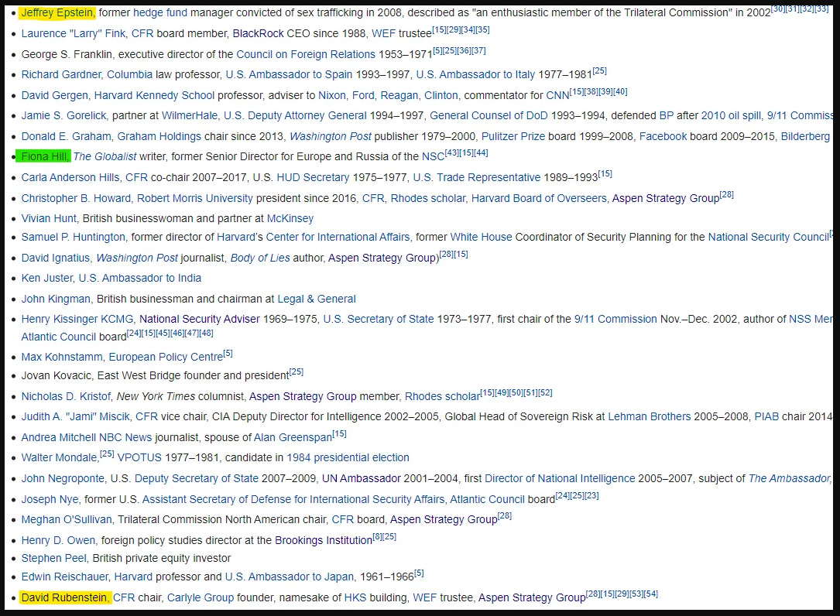Click U.S. Ambassador to Japan link
Image resolution: width=840 pixels, height=616 pixels.
tap(290, 577)
